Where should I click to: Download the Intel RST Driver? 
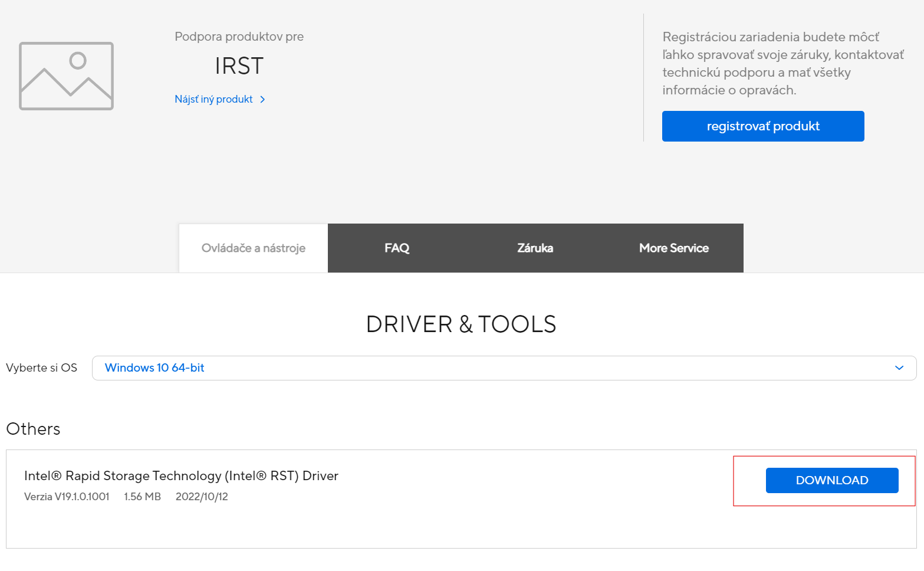click(832, 480)
